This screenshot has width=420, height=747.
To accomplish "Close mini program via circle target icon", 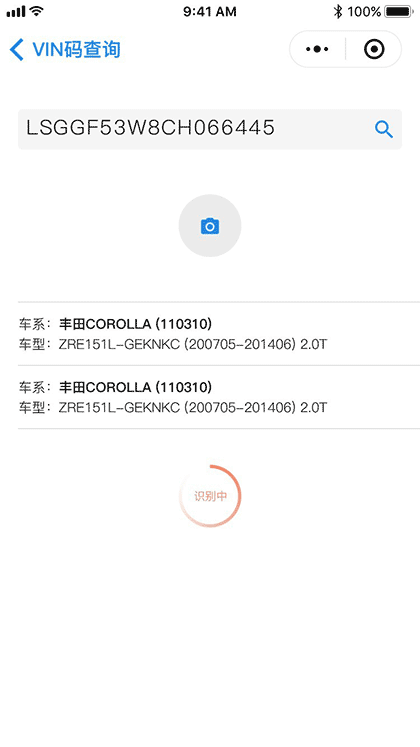I will (374, 49).
